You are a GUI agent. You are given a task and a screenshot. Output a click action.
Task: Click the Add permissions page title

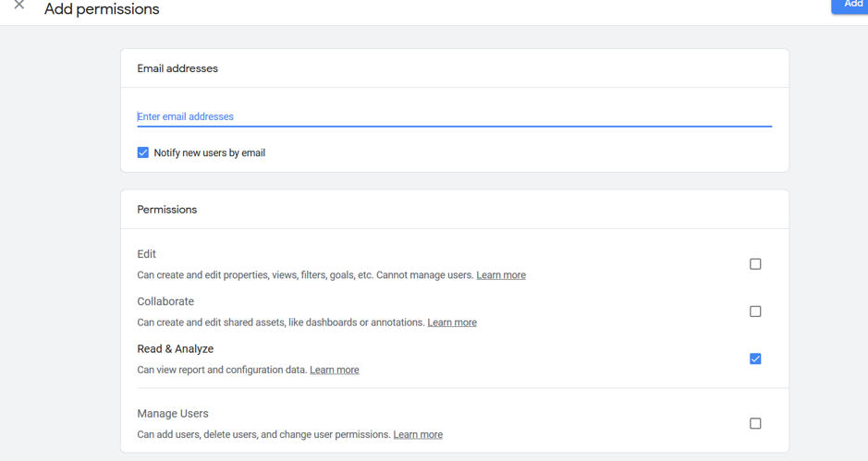click(102, 9)
